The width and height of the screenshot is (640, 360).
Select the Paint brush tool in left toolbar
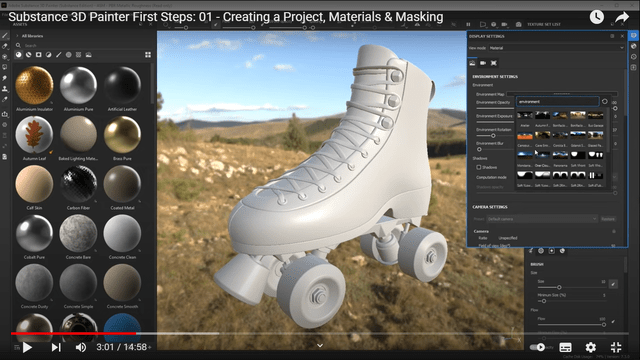coord(5,36)
